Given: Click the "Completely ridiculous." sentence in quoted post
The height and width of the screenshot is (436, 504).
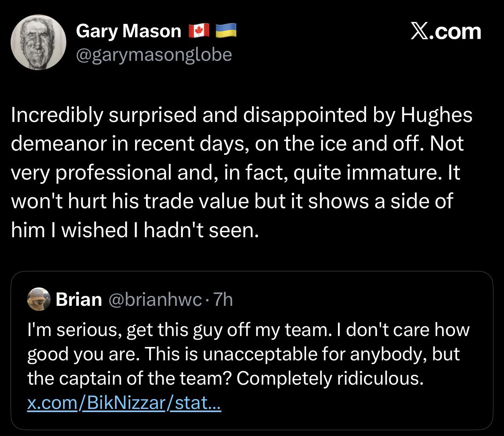Looking at the screenshot, I should click(331, 378).
